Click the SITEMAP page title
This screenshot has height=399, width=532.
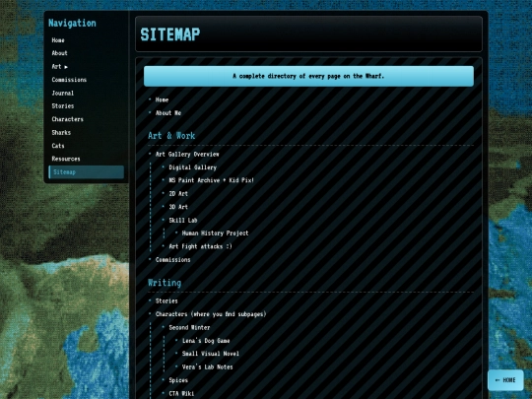(170, 34)
